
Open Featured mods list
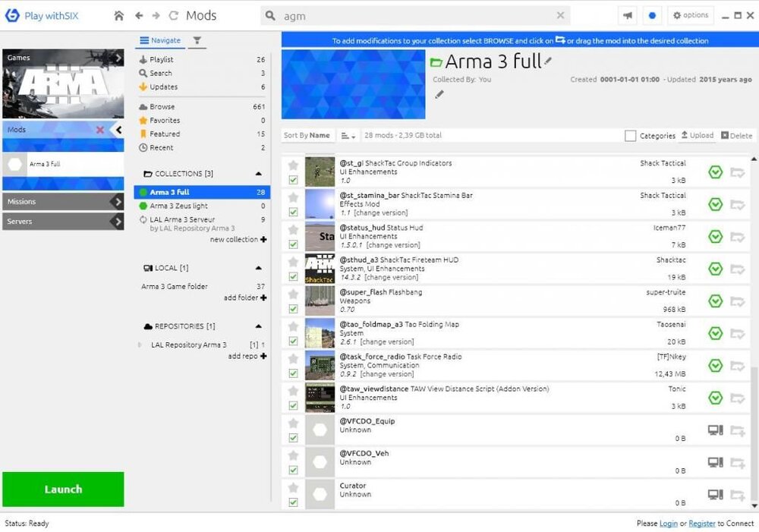click(x=202, y=134)
